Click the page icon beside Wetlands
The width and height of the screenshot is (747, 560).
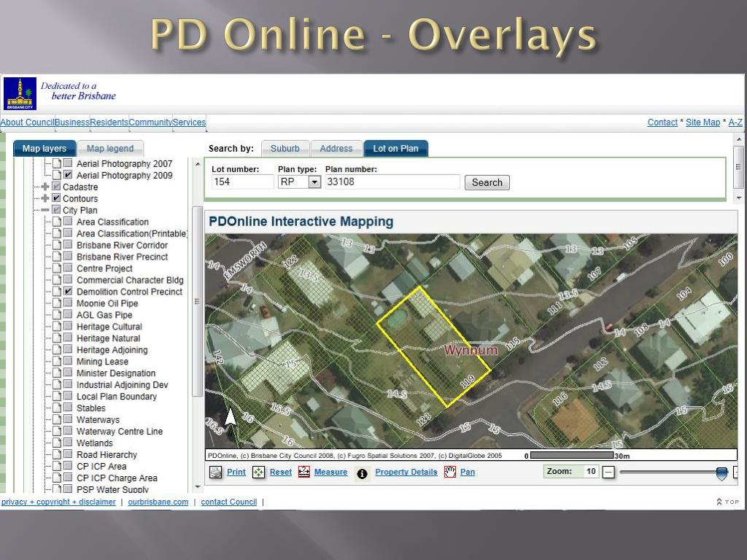(57, 443)
